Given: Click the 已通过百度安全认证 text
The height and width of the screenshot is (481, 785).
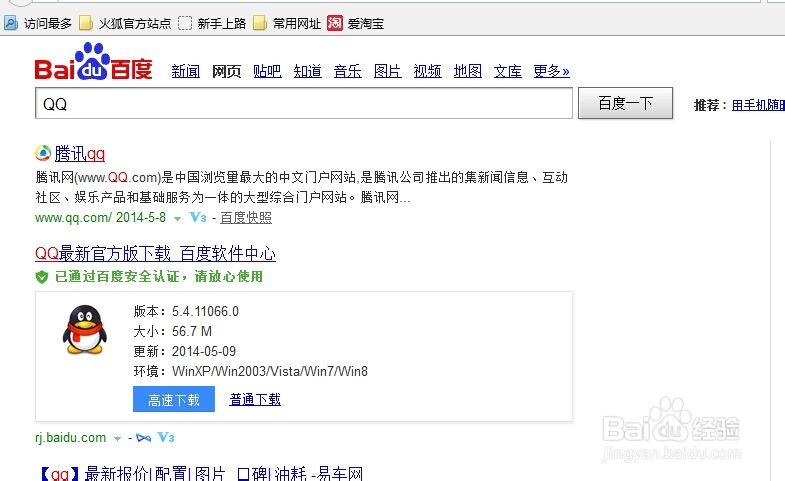Looking at the screenshot, I should [x=159, y=277].
